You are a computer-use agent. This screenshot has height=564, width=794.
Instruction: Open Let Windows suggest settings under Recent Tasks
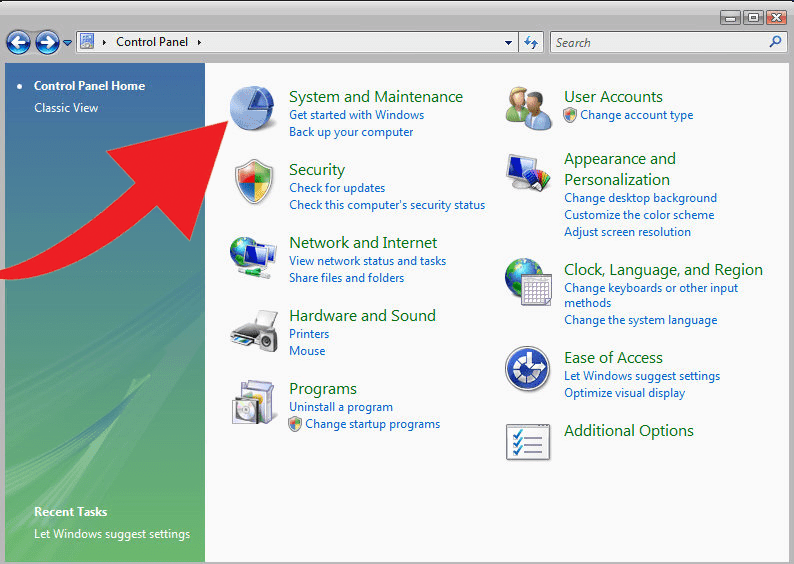coord(112,534)
